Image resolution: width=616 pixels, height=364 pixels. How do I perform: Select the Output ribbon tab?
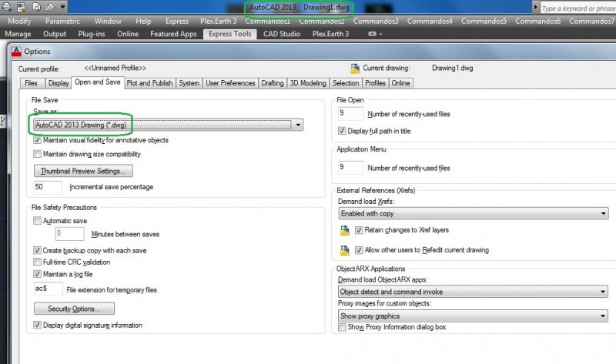click(55, 34)
